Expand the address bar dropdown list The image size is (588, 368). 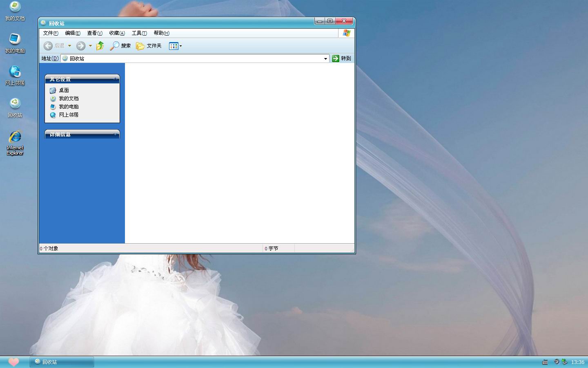325,58
